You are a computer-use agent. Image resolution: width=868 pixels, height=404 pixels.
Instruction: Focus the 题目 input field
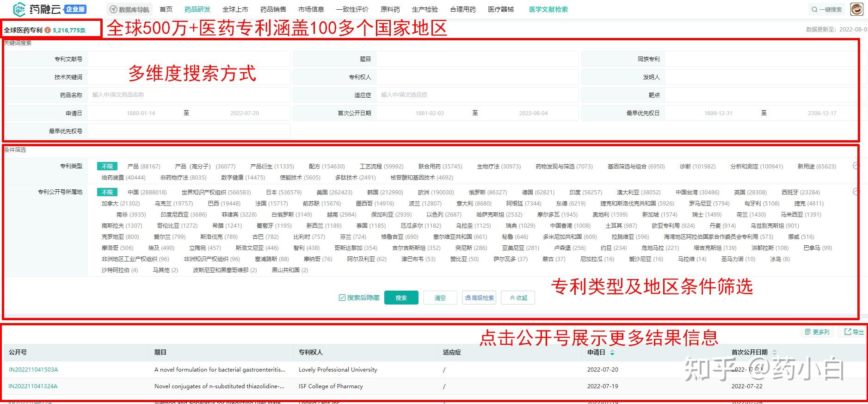pyautogui.click(x=477, y=59)
